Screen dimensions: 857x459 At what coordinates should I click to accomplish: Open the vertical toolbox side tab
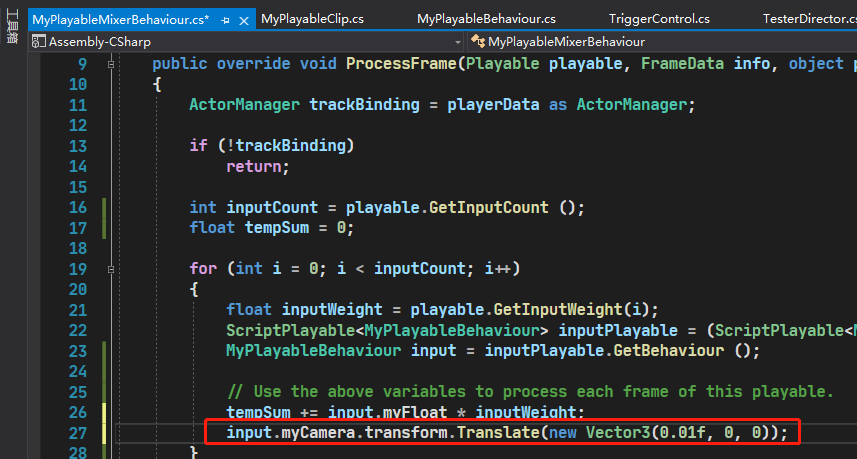[x=11, y=26]
